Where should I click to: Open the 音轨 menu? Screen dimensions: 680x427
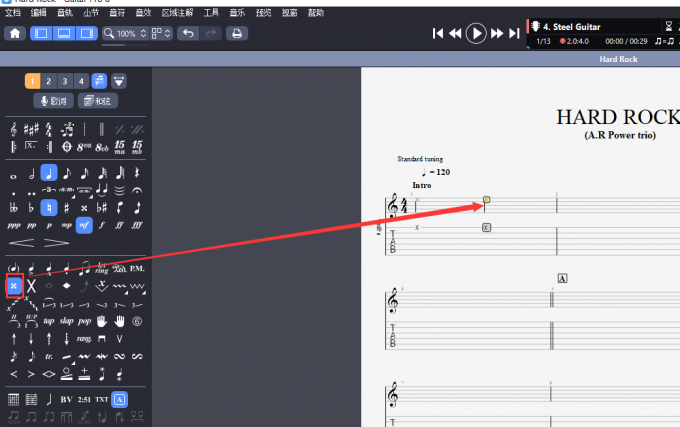(66, 13)
